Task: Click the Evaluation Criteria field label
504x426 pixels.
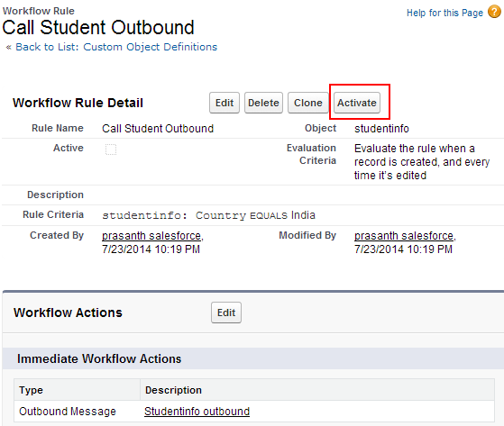Action: coord(311,154)
